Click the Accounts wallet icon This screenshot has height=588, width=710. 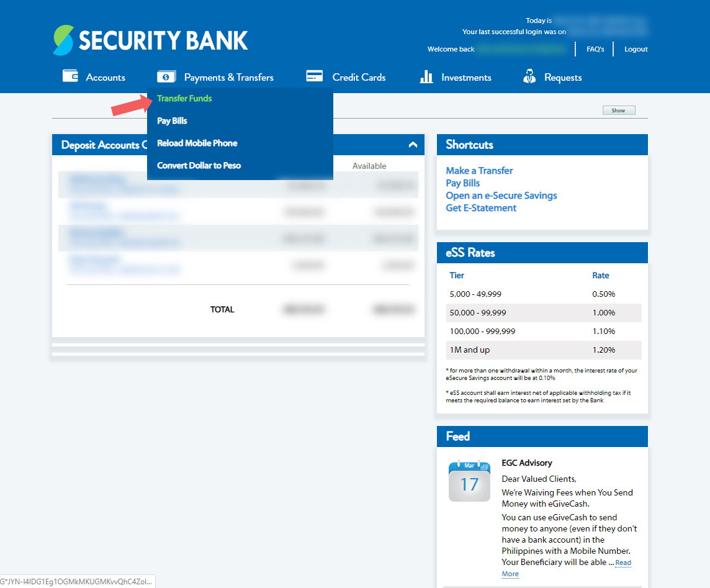pyautogui.click(x=70, y=76)
